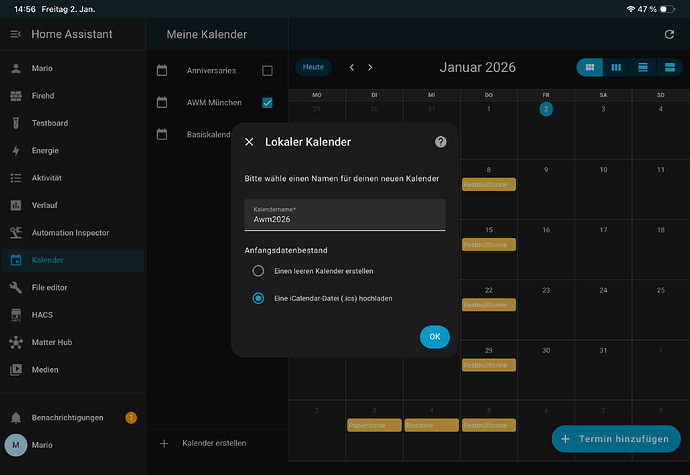Switch to week view icon
The width and height of the screenshot is (690, 475).
pos(616,67)
